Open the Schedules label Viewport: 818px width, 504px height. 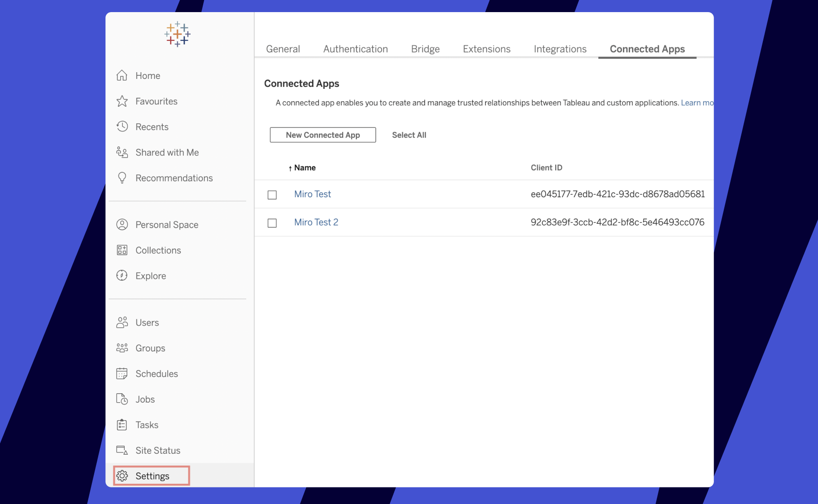157,374
